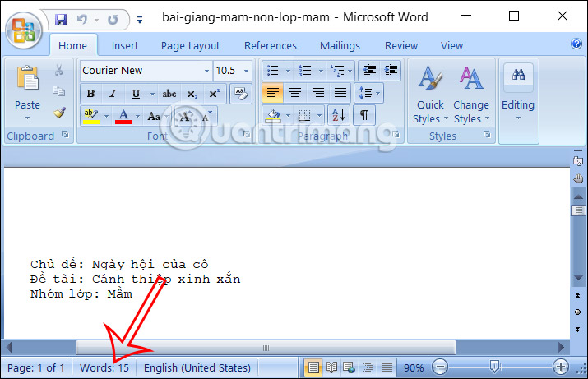Viewport: 588px width, 379px height.
Task: Click the Borders button
Action: pos(305,115)
